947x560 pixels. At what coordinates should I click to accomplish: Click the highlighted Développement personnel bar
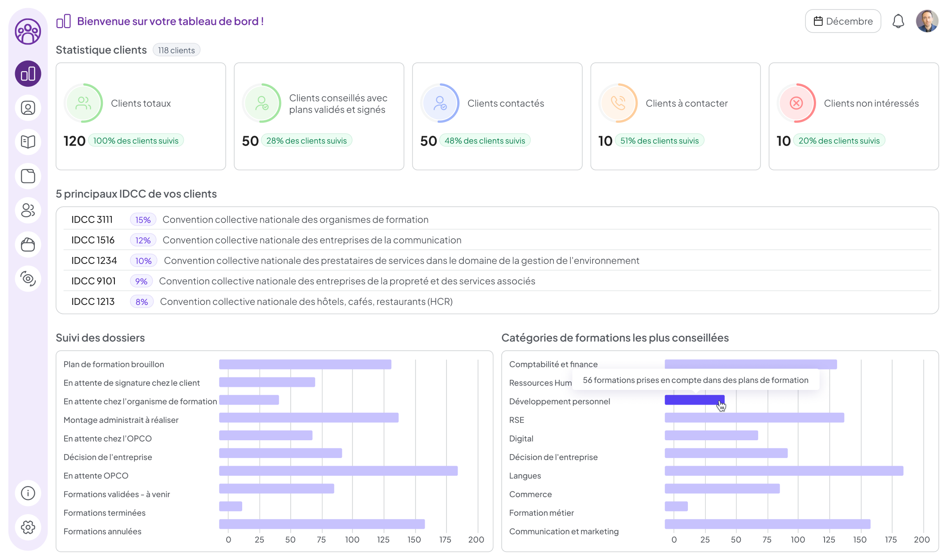click(694, 400)
